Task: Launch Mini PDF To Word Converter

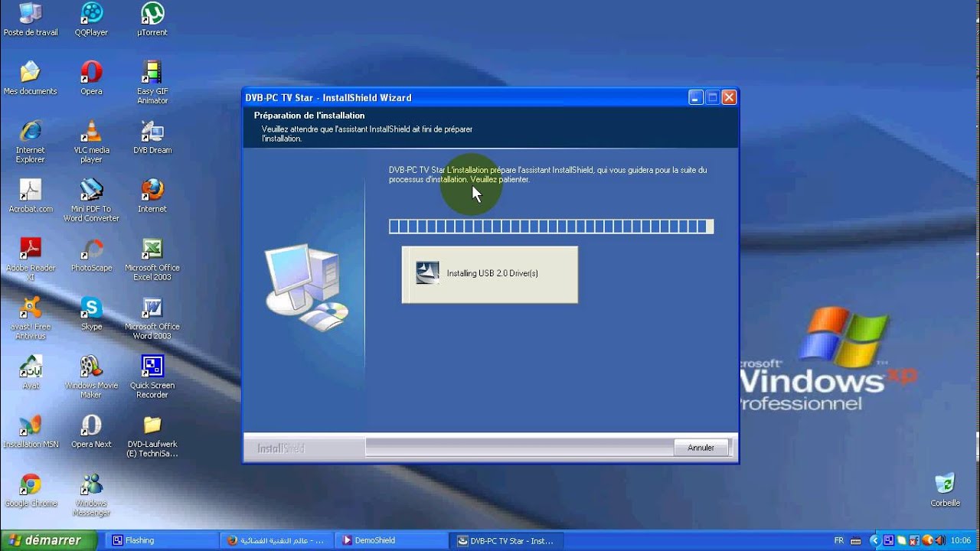Action: (91, 201)
